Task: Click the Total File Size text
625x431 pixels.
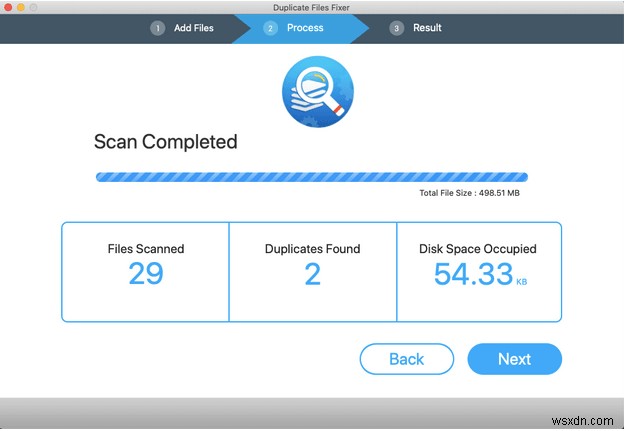Action: 469,193
